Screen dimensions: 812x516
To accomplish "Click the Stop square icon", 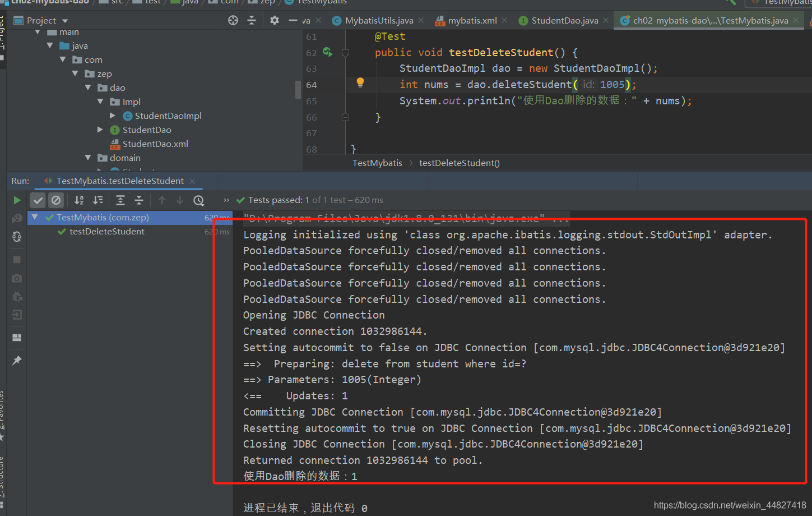I will coord(17,260).
